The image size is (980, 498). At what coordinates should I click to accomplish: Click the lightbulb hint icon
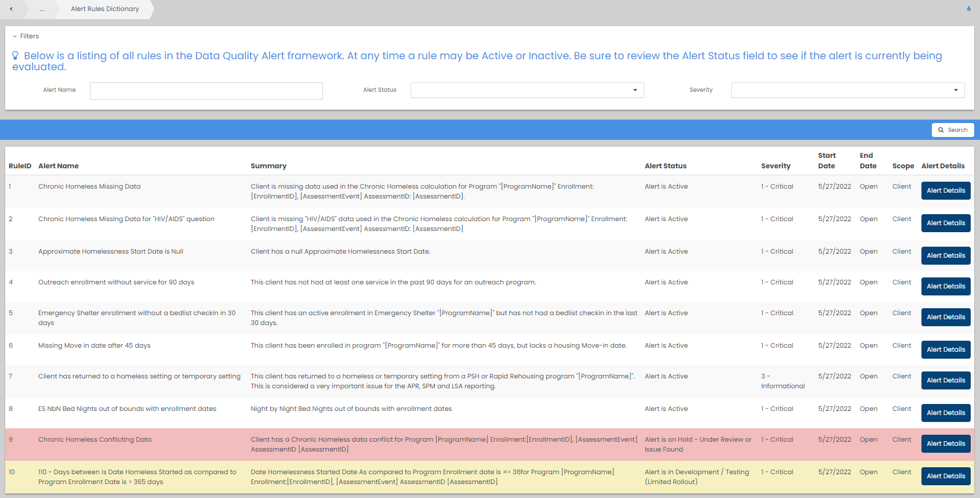16,56
